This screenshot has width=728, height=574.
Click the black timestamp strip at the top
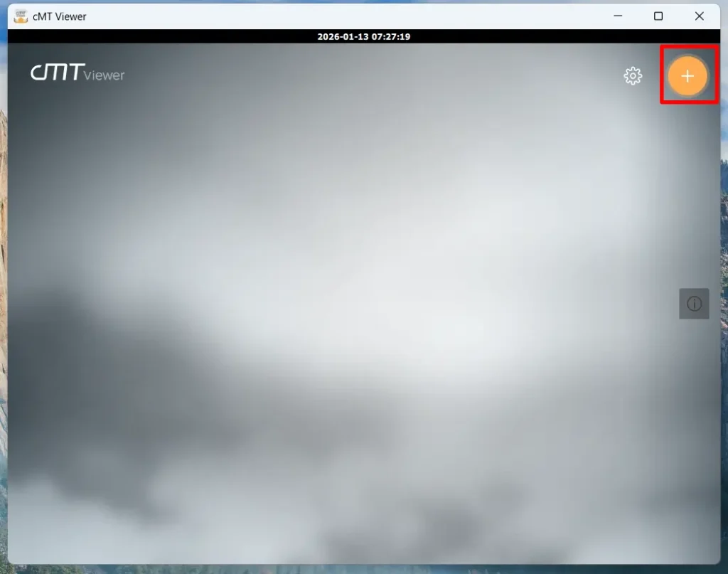click(x=364, y=36)
